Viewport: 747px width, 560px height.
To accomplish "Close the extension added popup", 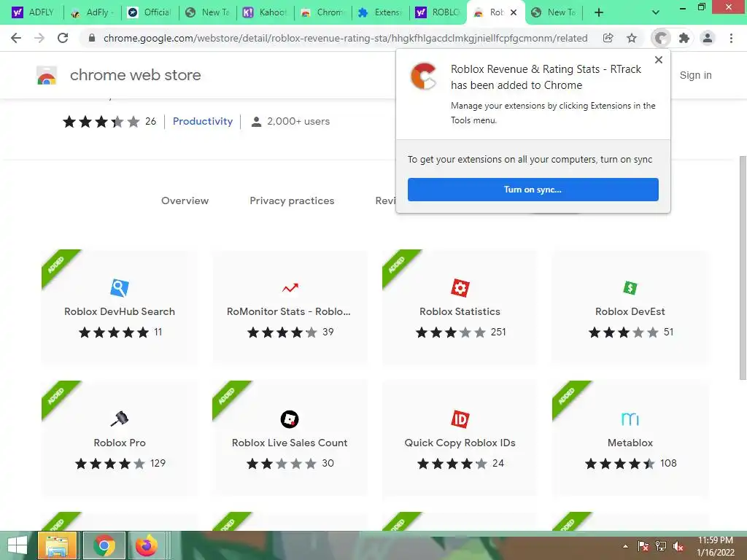I will [x=659, y=60].
